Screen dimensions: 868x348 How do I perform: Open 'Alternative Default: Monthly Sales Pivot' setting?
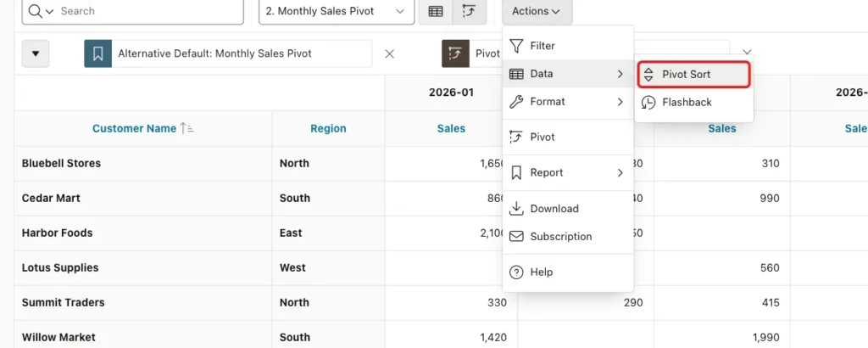pyautogui.click(x=214, y=53)
